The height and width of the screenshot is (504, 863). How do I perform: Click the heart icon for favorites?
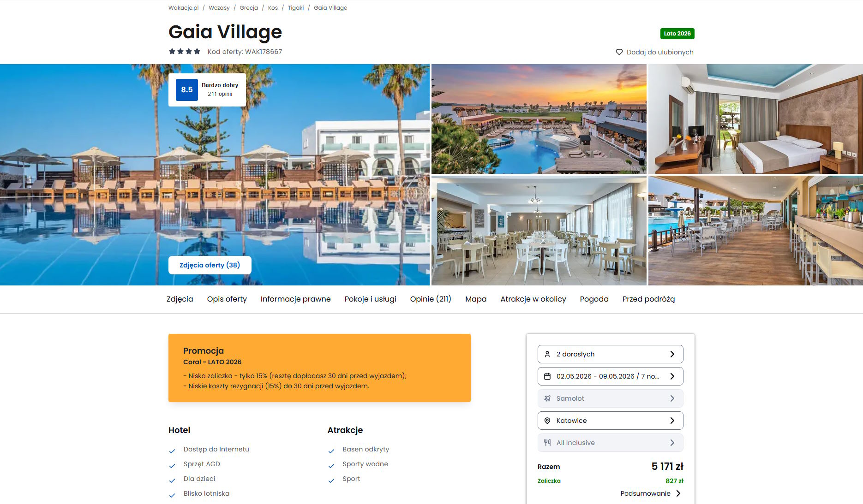619,52
